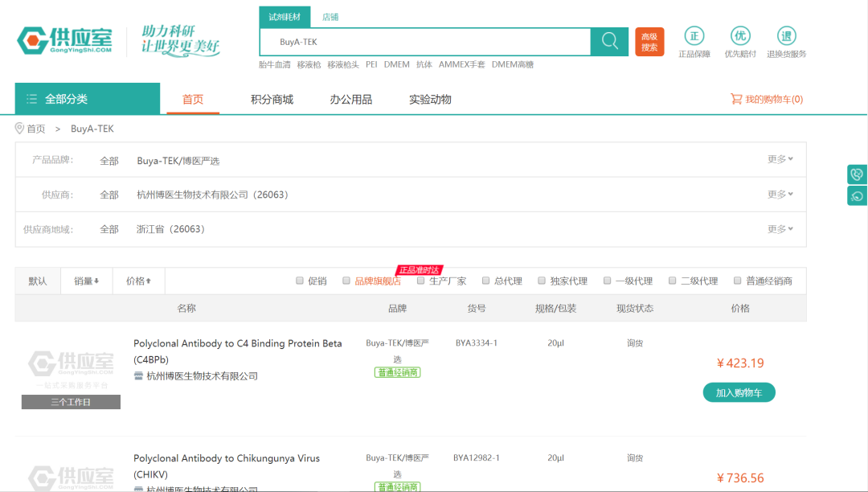Viewport: 868px width, 492px height.
Task: Click the online chat side icon
Action: [x=857, y=196]
